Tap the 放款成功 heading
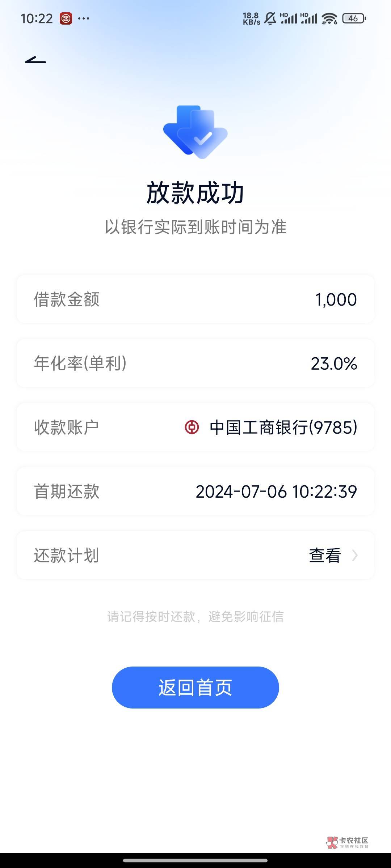This screenshot has height=868, width=391. (195, 192)
